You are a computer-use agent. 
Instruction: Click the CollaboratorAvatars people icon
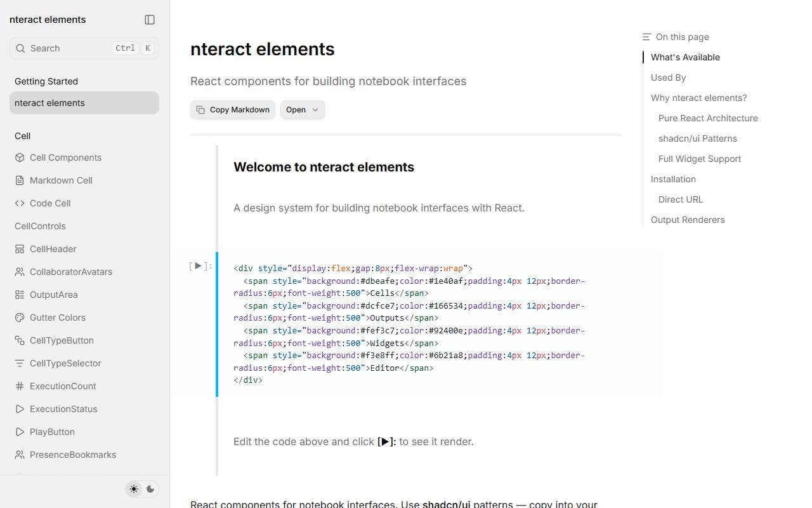click(x=20, y=272)
